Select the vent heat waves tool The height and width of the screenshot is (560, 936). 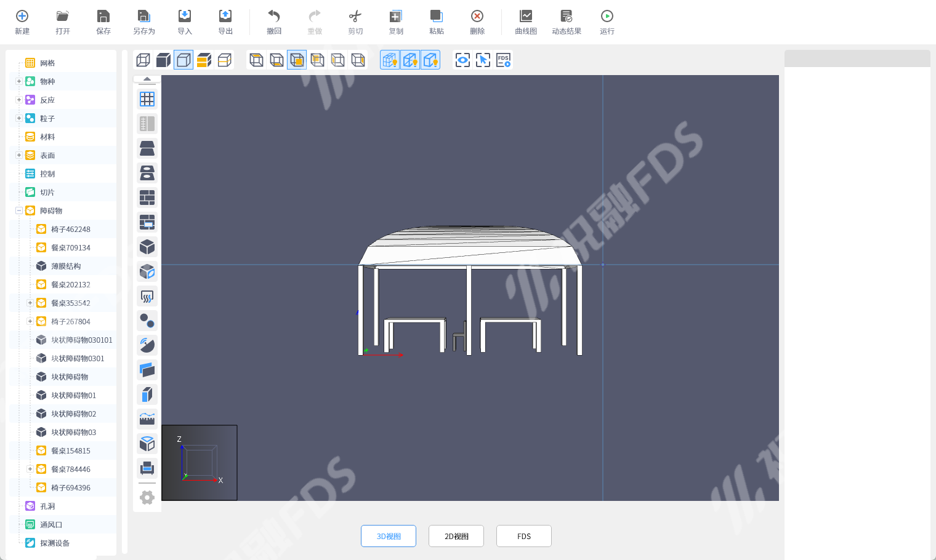pyautogui.click(x=147, y=296)
